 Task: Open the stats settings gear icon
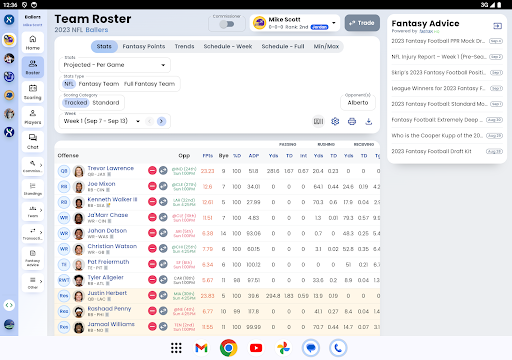click(335, 121)
